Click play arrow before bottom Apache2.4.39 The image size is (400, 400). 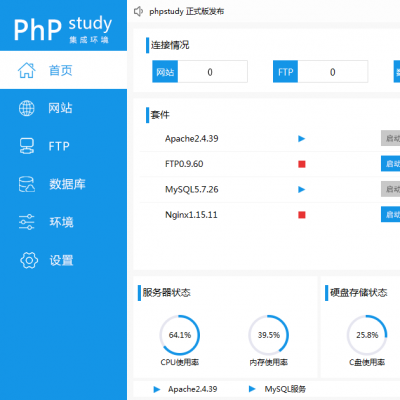point(157,389)
